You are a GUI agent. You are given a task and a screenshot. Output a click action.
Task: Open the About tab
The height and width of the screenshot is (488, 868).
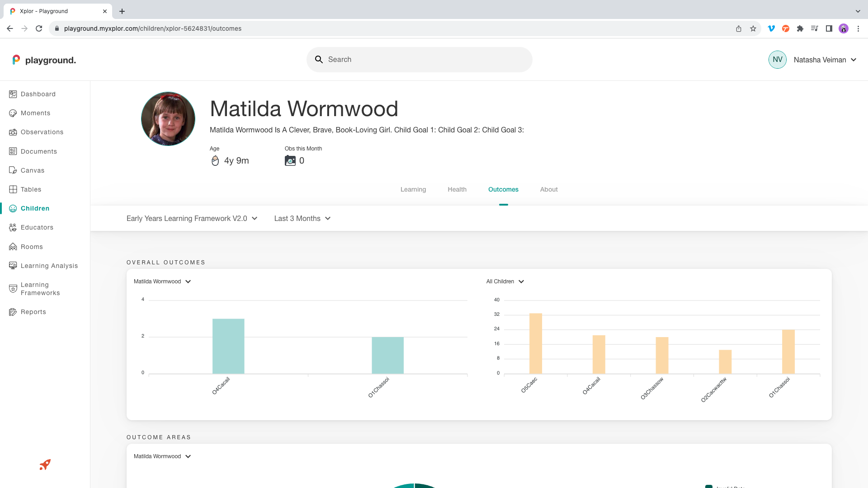pos(548,189)
